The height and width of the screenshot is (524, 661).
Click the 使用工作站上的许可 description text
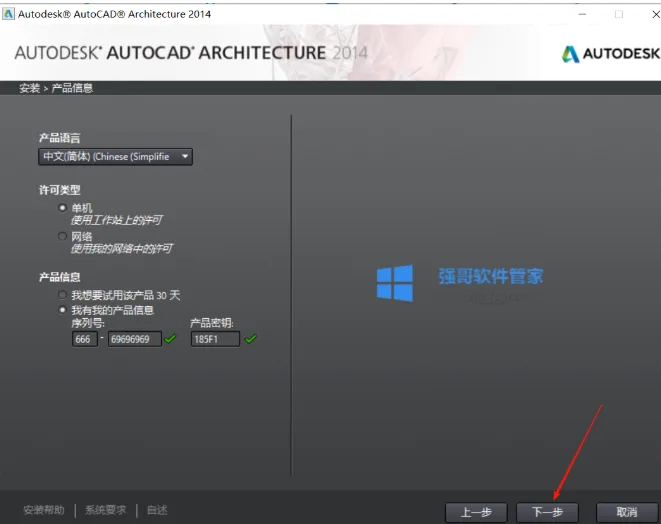coord(116,220)
